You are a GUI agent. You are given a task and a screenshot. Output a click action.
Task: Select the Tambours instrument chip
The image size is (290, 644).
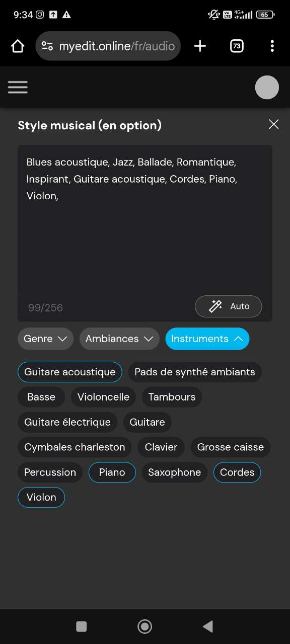[172, 397]
